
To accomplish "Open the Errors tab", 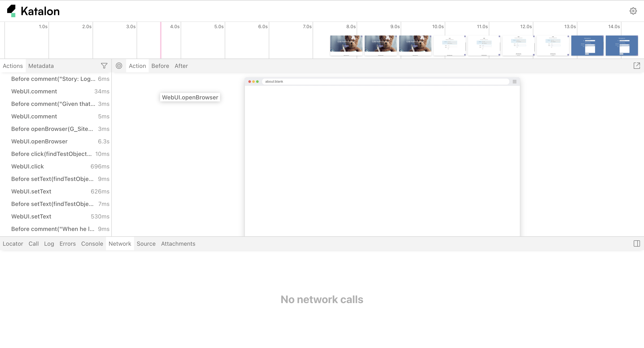I will point(68,244).
